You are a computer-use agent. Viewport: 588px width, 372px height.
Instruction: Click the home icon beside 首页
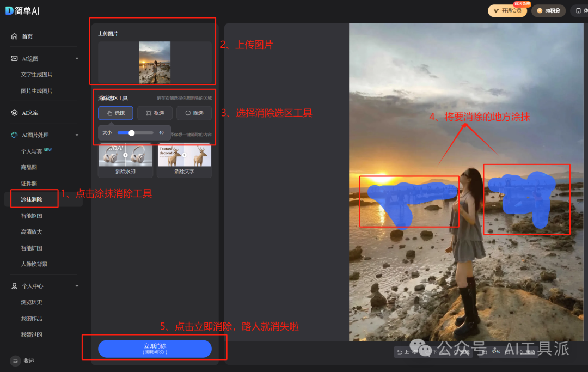tap(14, 36)
